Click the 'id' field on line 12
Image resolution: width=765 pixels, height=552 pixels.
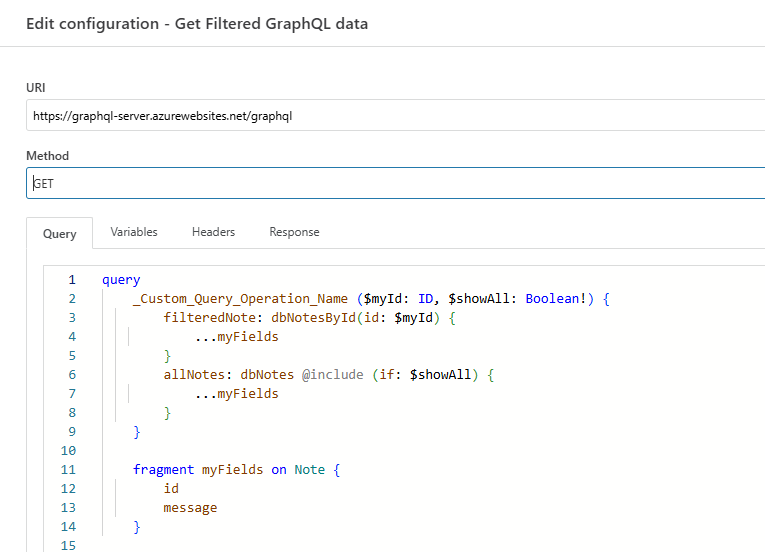tap(171, 489)
